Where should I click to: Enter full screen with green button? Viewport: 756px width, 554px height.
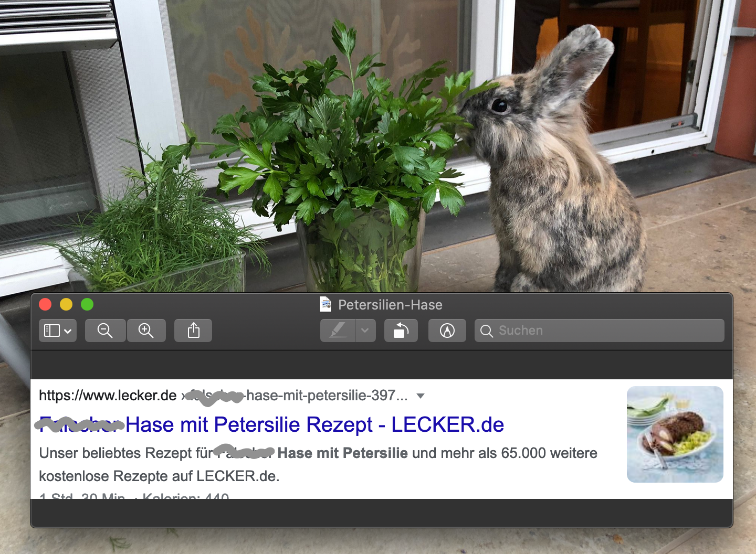pos(87,304)
